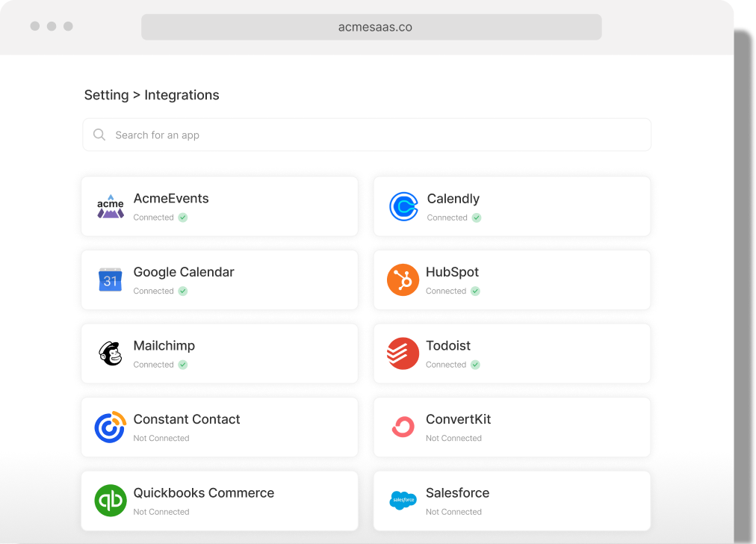Click the HubSpot orange logo
Image resolution: width=756 pixels, height=544 pixels.
[403, 279]
